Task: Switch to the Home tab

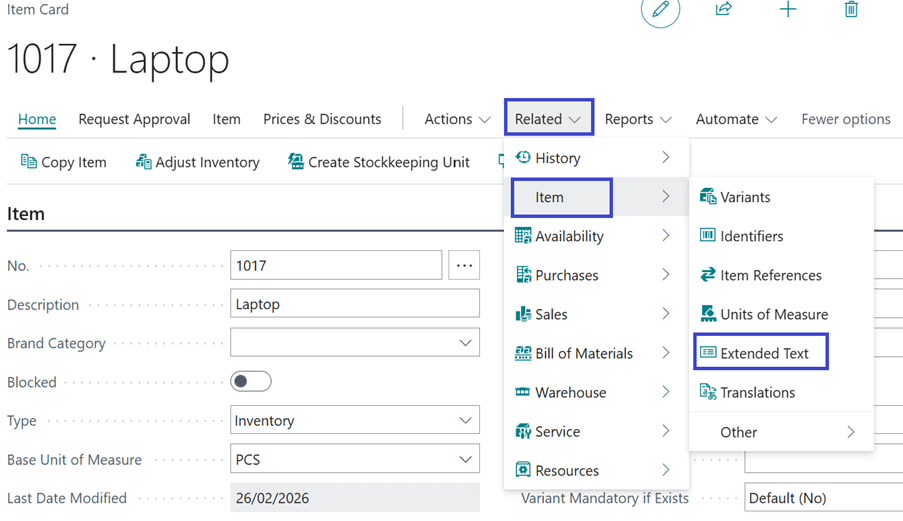Action: coord(37,119)
